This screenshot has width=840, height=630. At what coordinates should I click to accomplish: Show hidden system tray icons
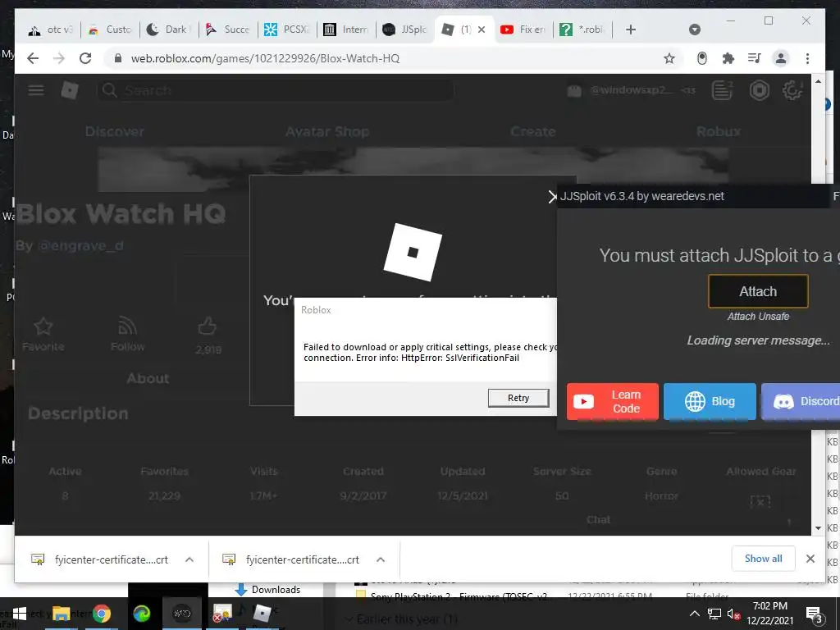pos(694,614)
